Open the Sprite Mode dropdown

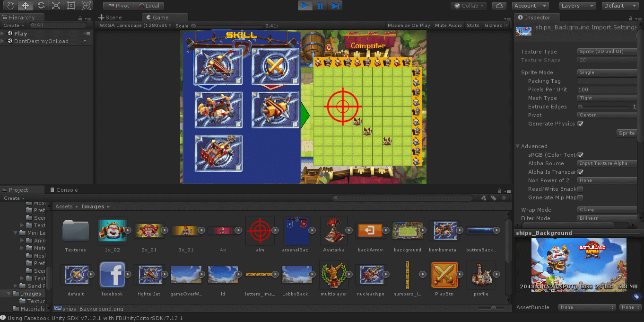607,72
